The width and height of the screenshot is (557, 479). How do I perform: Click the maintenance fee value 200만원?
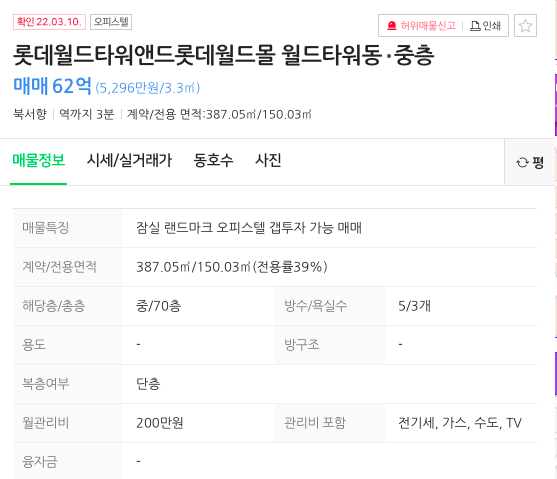point(159,423)
